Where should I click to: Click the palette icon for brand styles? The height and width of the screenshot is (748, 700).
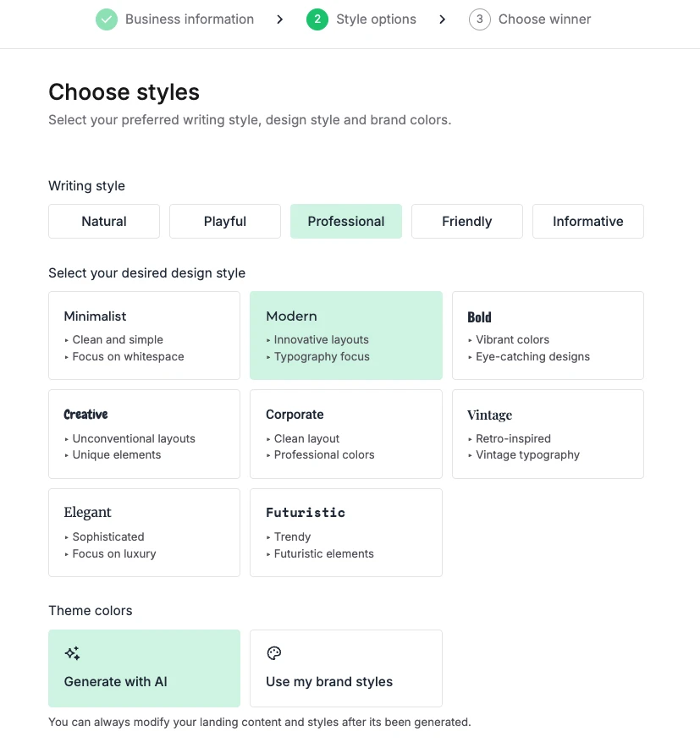tap(274, 653)
